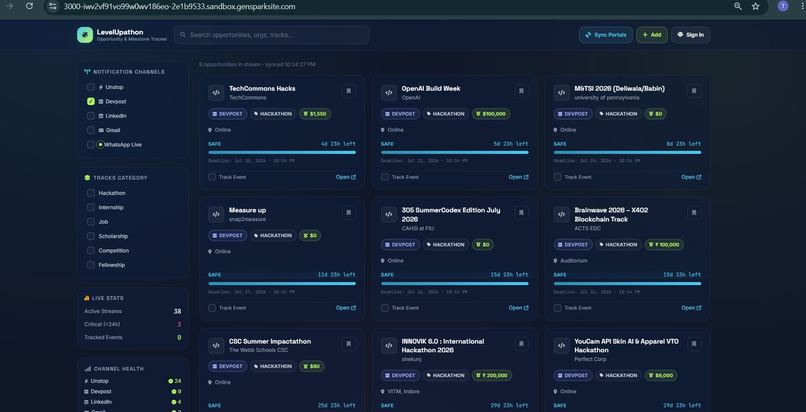Check Track Event on M&TSI 2026
The height and width of the screenshot is (412, 806).
(x=557, y=177)
